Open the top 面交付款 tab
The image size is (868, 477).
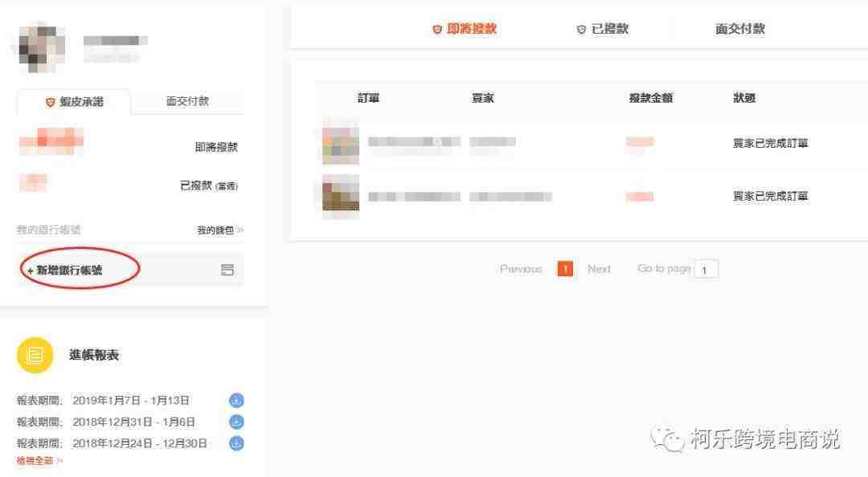point(739,29)
